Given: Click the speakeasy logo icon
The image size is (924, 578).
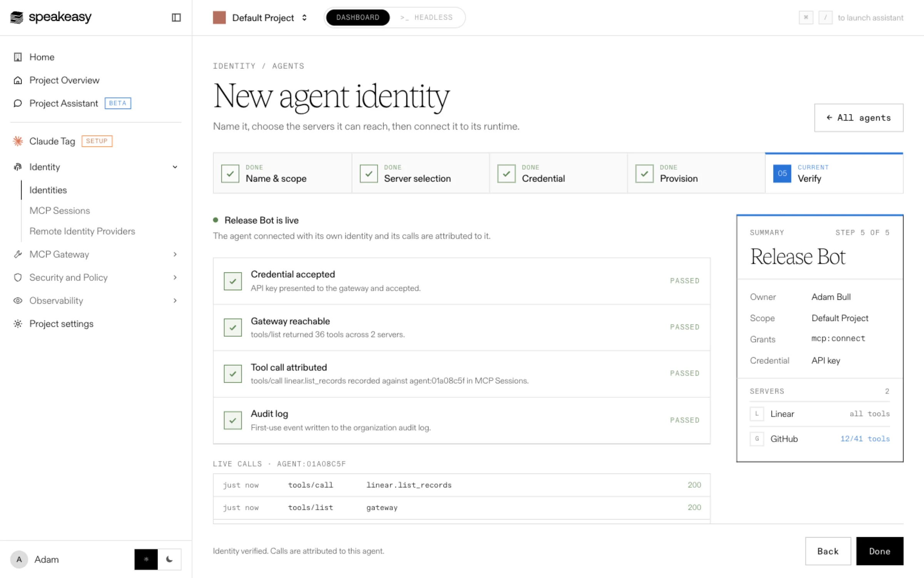Looking at the screenshot, I should (17, 17).
